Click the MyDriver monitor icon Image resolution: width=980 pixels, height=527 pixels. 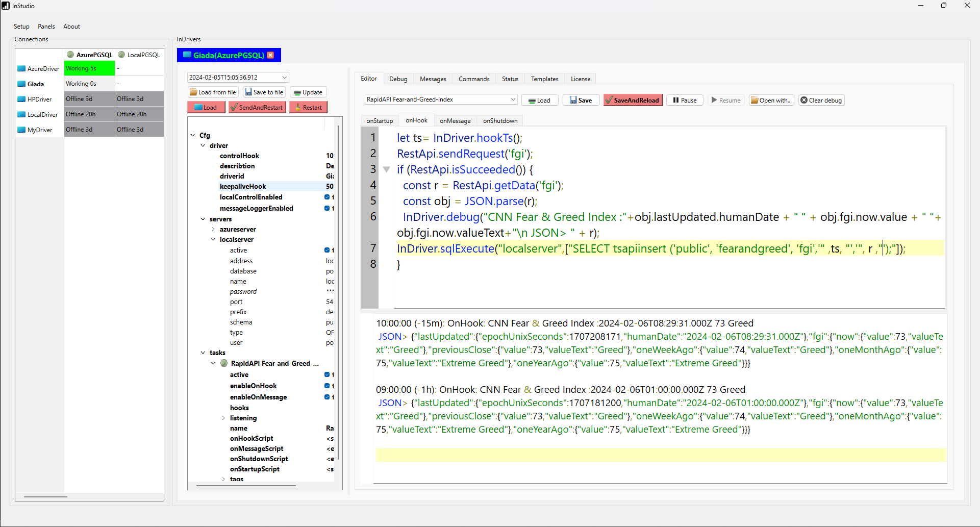tap(21, 130)
